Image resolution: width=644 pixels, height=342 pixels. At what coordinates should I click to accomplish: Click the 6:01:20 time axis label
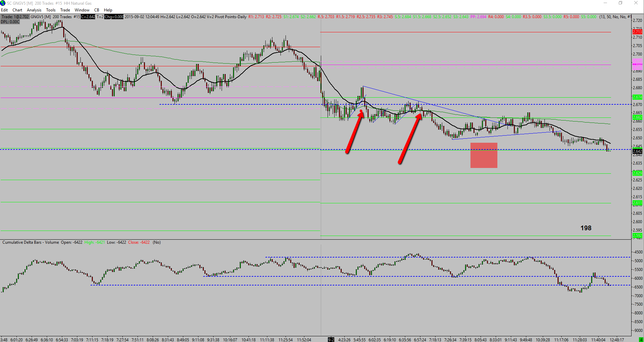[16, 340]
